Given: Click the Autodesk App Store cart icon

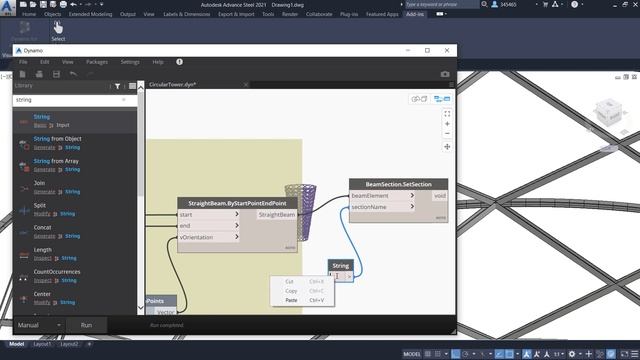Looking at the screenshot, I should coord(545,4).
